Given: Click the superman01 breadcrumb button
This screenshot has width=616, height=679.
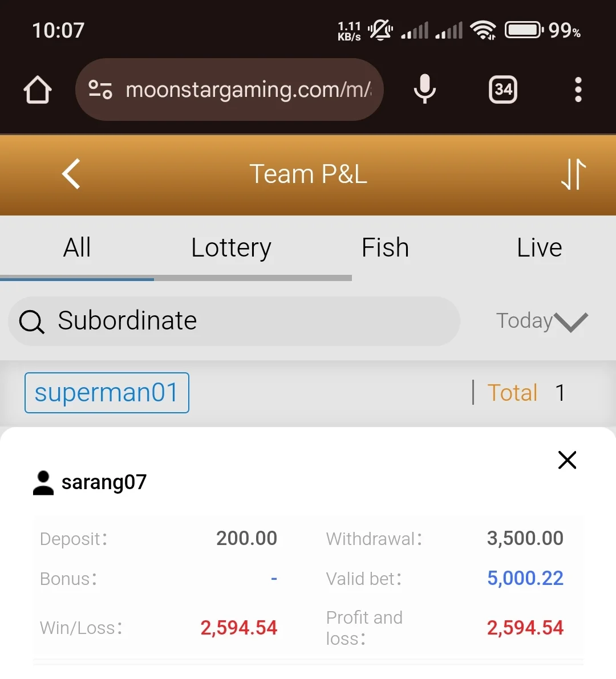Looking at the screenshot, I should tap(107, 393).
